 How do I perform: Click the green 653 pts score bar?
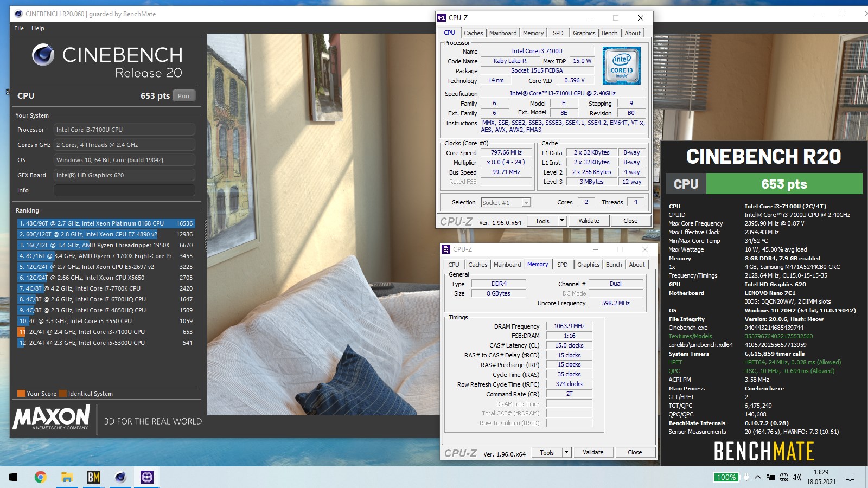784,184
